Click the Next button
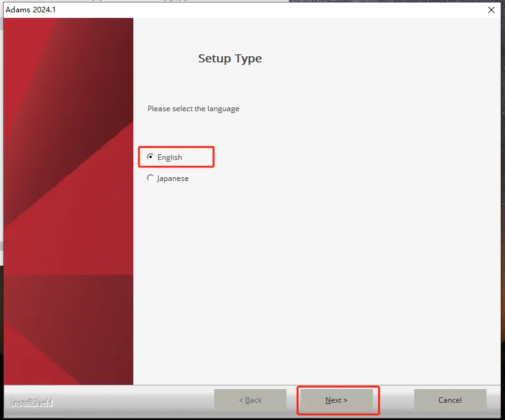Viewport: 505px width, 420px height. 336,400
